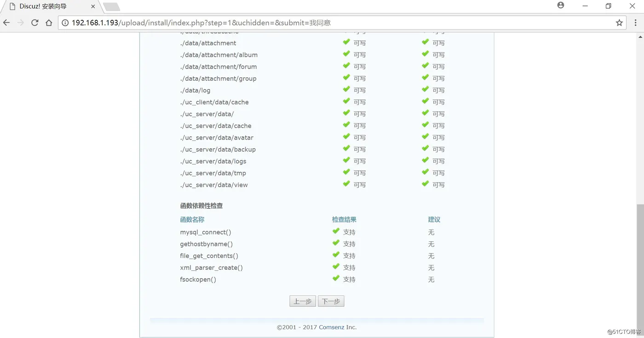Click first green check for ./data/log
The image size is (644, 338).
tap(346, 89)
